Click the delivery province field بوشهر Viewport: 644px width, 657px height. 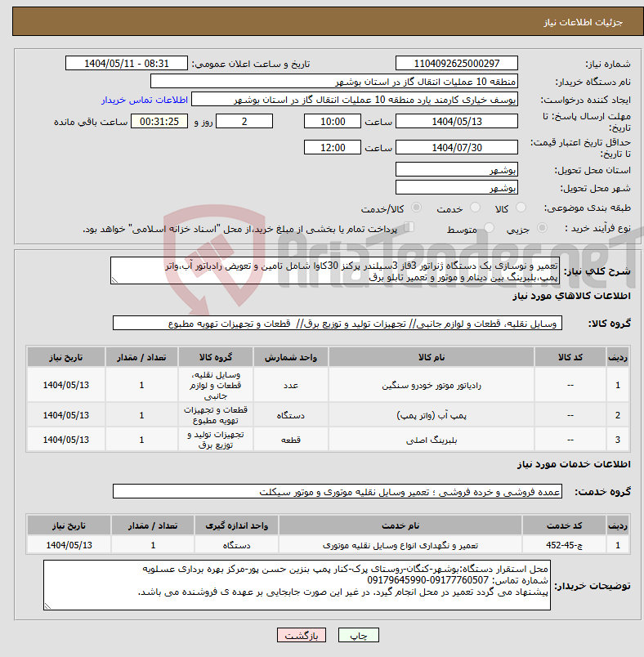pyautogui.click(x=457, y=170)
